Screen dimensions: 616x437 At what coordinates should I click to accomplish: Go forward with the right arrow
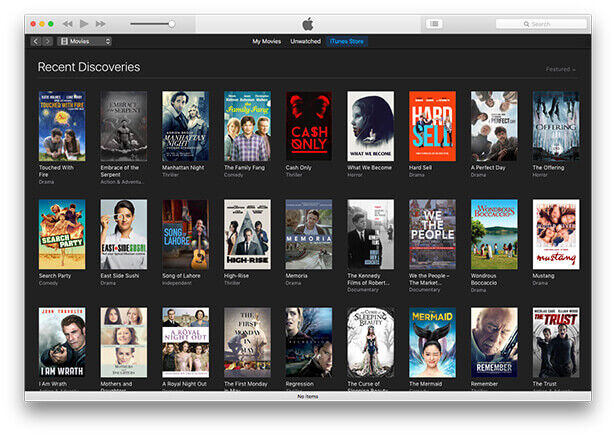pos(48,41)
